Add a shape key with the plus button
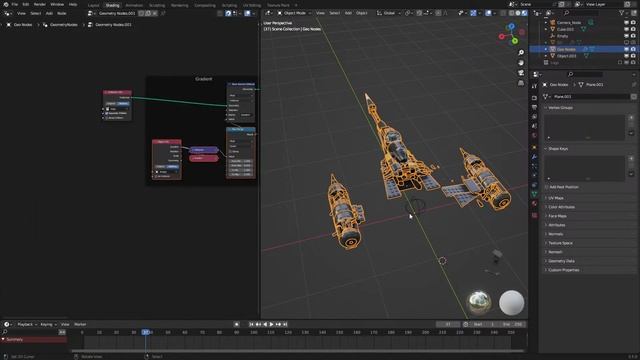This screenshot has height=360, width=640. coord(631,158)
